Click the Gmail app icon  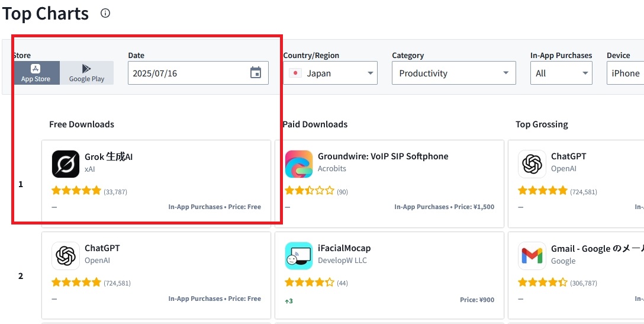tap(532, 256)
